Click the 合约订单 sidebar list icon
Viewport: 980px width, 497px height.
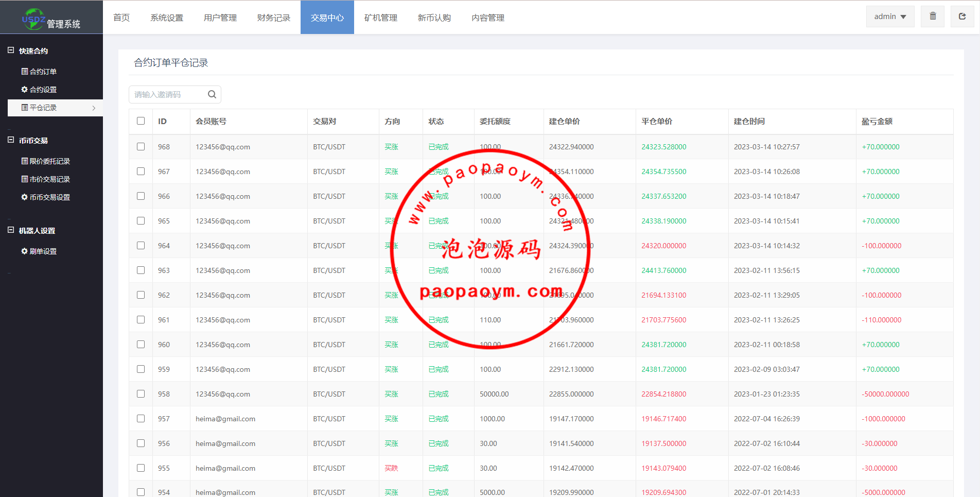tap(24, 72)
